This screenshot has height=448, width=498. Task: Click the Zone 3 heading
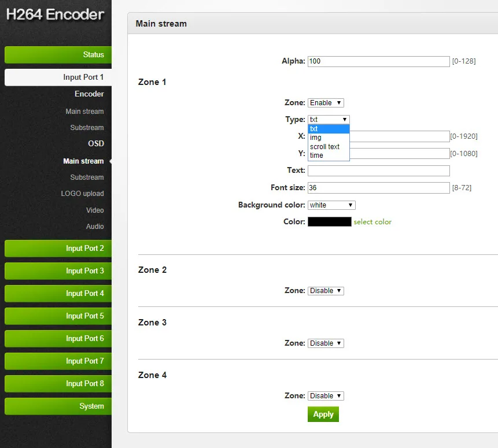[x=152, y=323]
